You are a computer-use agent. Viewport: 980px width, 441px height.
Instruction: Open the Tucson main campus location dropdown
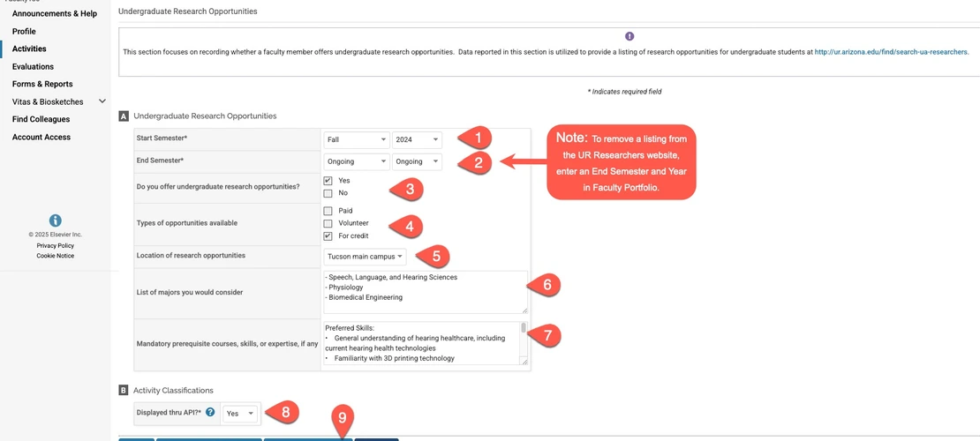[365, 257]
